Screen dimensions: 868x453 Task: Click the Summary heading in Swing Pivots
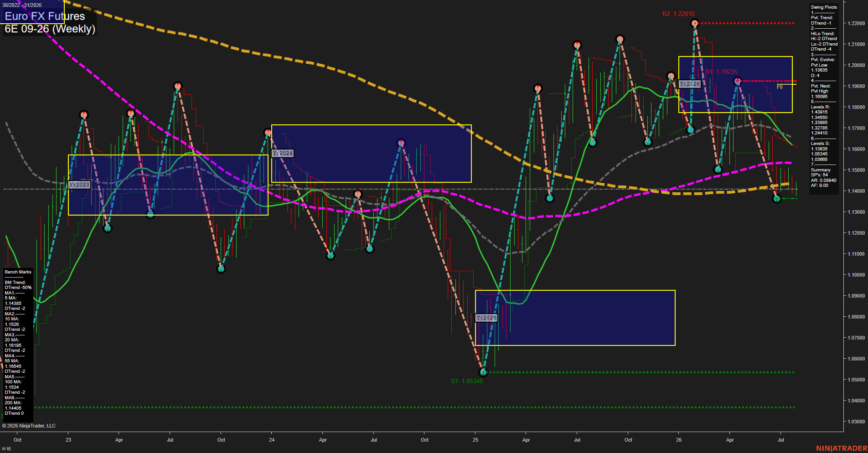(821, 170)
